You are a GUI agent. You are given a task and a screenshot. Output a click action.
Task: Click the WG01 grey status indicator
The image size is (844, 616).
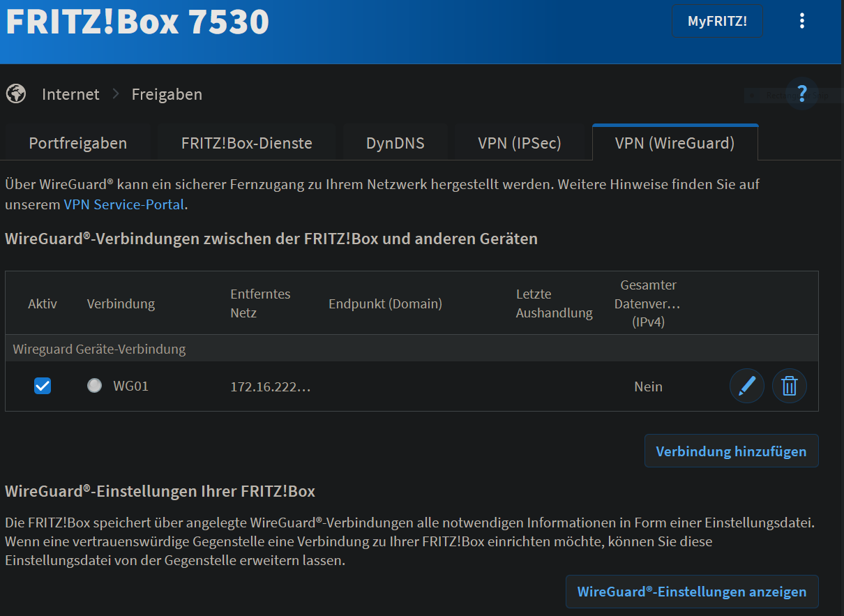(94, 385)
